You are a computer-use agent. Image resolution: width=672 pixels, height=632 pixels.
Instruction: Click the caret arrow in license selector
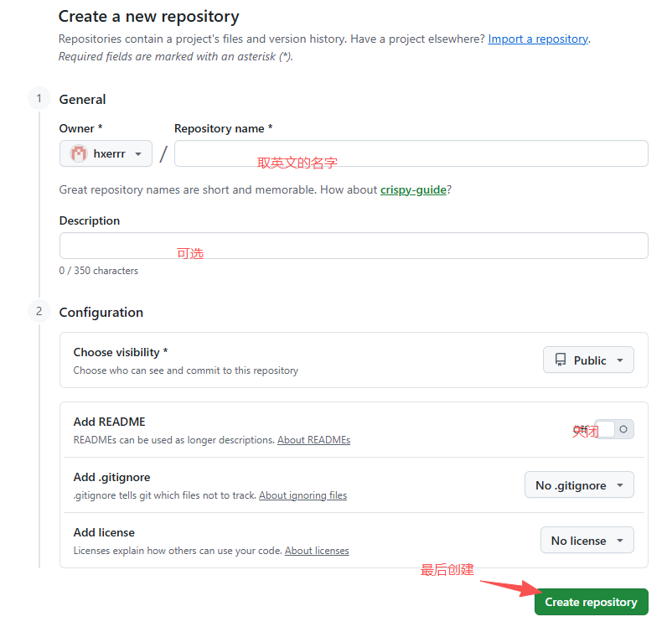coord(620,541)
